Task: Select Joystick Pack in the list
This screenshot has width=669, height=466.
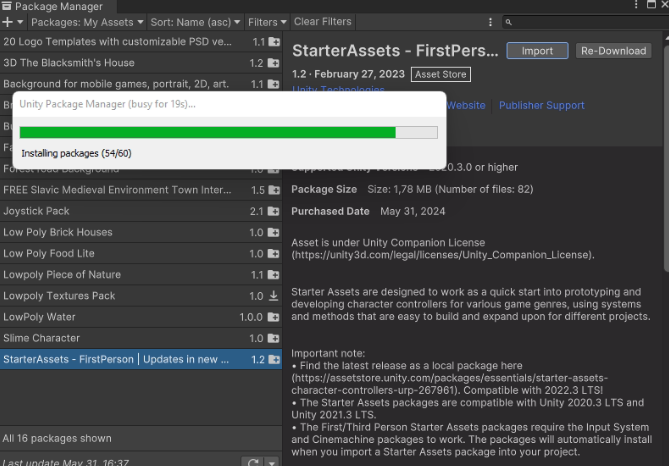Action: (x=141, y=211)
